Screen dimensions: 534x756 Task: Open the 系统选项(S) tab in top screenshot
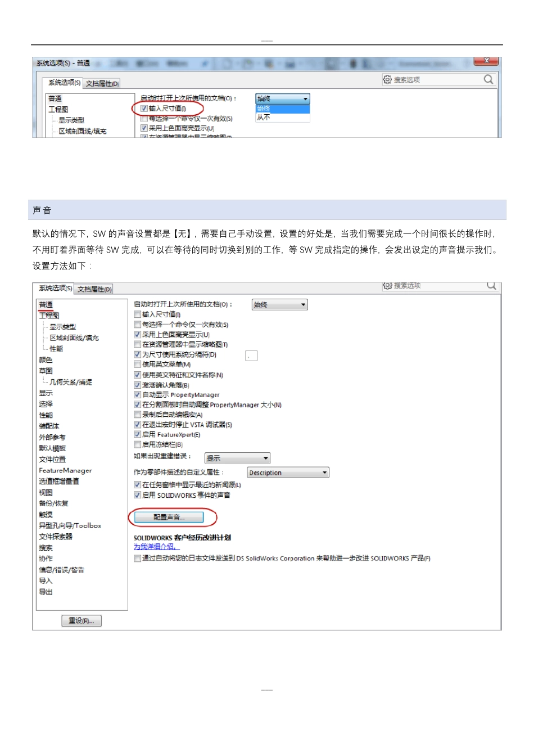click(64, 83)
